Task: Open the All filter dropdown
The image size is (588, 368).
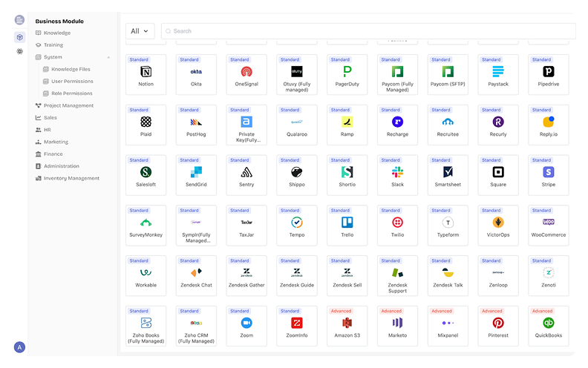Action: click(x=140, y=31)
